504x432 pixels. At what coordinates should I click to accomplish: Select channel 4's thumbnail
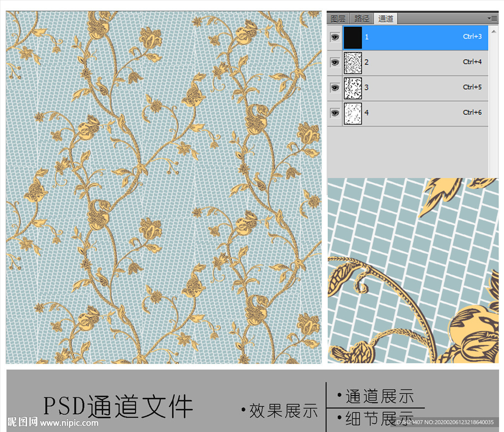[352, 113]
